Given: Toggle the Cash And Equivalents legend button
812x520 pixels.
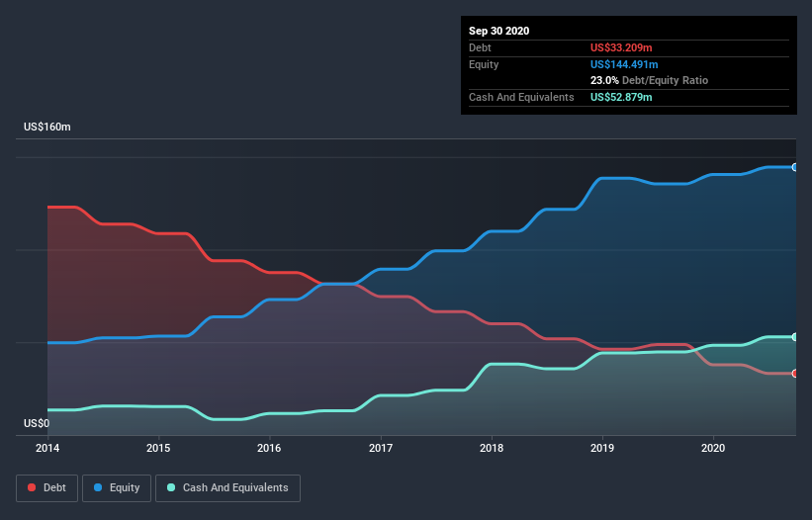Looking at the screenshot, I should [x=227, y=488].
